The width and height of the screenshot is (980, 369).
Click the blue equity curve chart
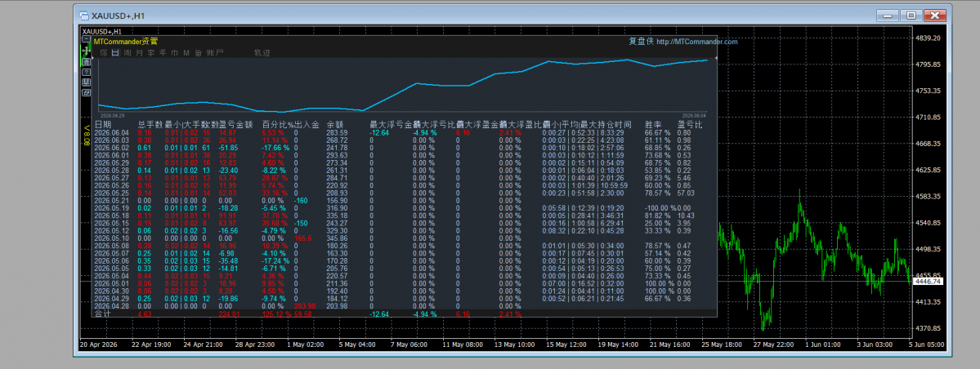coord(403,87)
